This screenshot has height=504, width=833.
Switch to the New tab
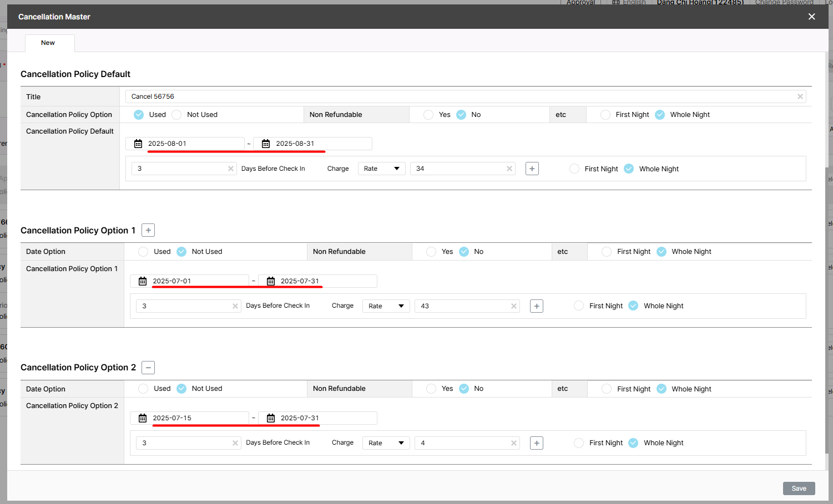pos(48,43)
